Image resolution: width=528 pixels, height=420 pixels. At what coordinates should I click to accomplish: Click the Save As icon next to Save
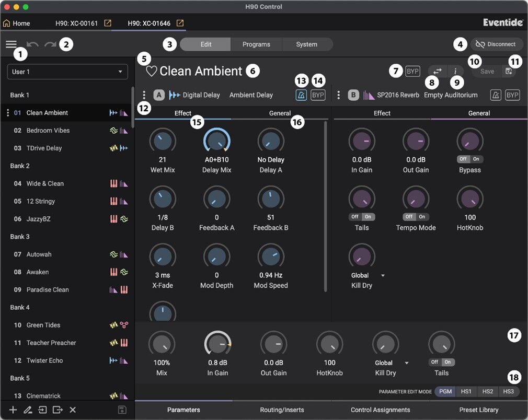coord(509,72)
